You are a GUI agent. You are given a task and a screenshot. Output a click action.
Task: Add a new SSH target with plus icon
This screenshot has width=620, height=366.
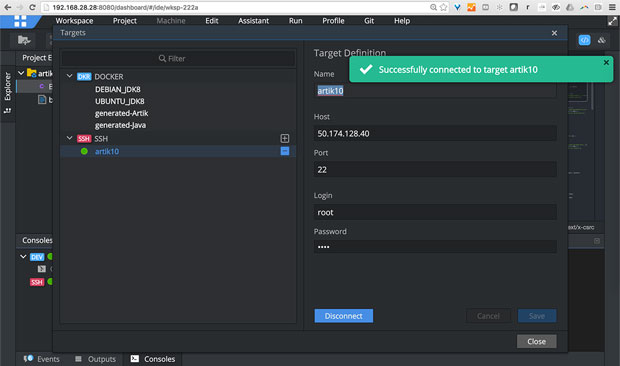[285, 138]
